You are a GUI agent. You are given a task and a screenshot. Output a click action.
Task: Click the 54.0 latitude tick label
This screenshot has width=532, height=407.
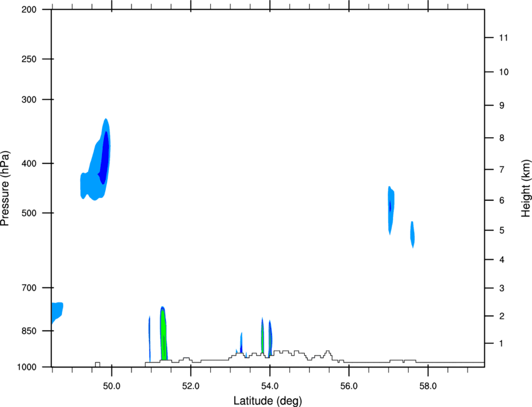tap(270, 386)
